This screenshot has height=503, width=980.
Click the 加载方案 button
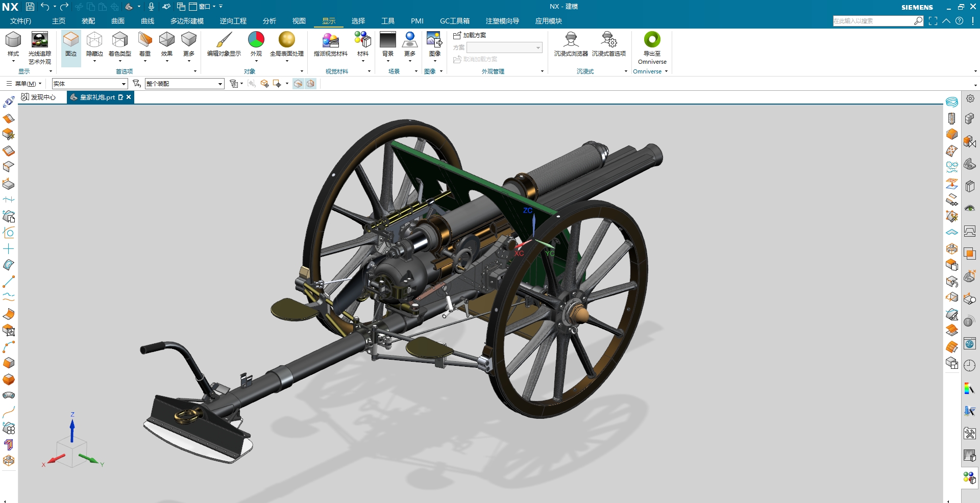470,35
